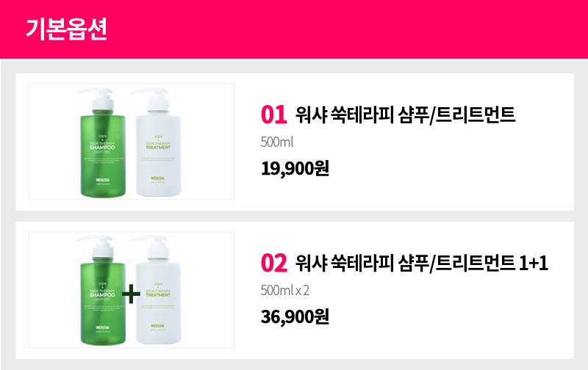Click the 1+1 text in option 02

click(x=534, y=263)
